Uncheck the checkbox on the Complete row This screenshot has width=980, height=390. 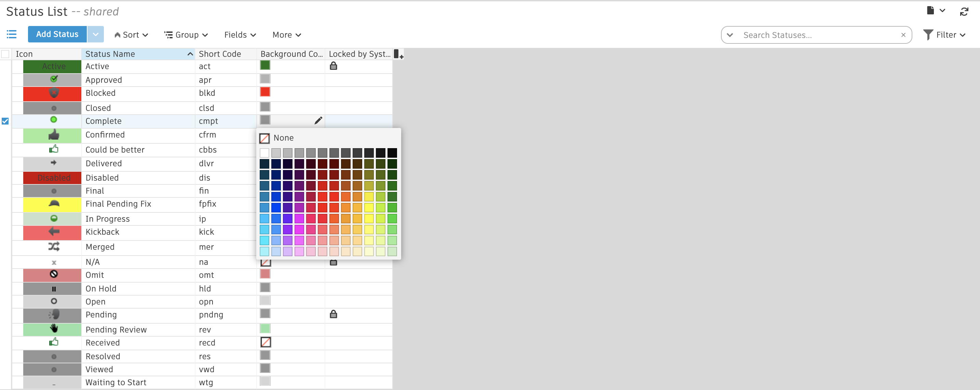point(5,121)
